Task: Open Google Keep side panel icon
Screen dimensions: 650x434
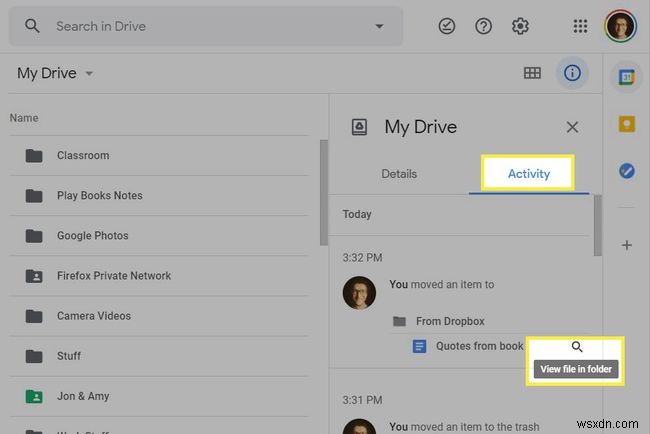Action: coord(626,124)
